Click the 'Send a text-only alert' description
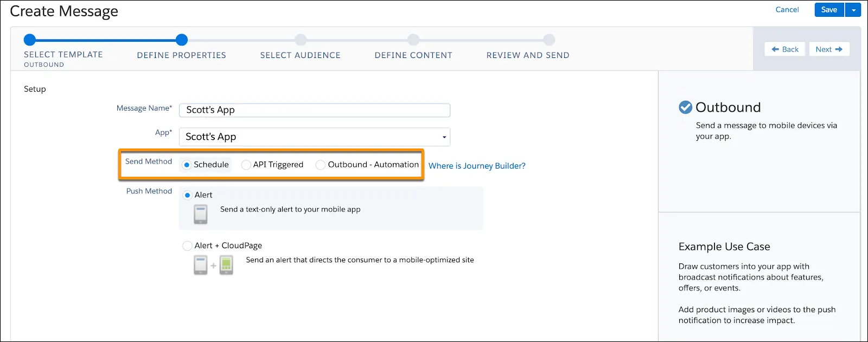This screenshot has height=342, width=868. (x=290, y=209)
